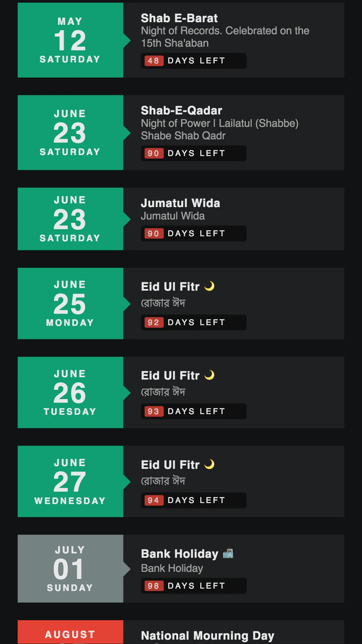
Task: Click the June 25 Monday date tile
Action: 70,303
